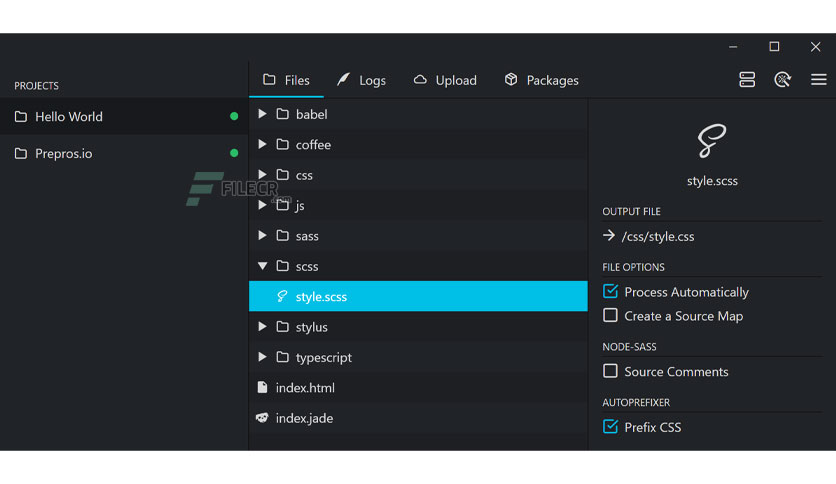836x484 pixels.
Task: Change the /css/style.css output path
Action: click(657, 236)
